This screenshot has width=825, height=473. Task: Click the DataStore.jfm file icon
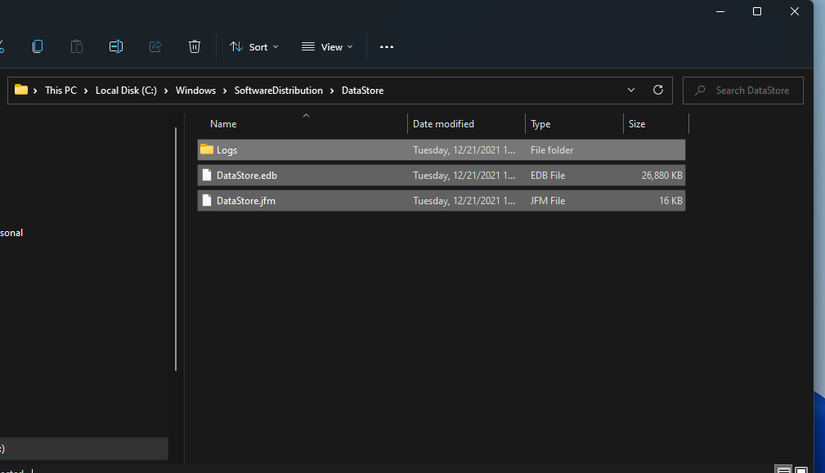point(207,200)
